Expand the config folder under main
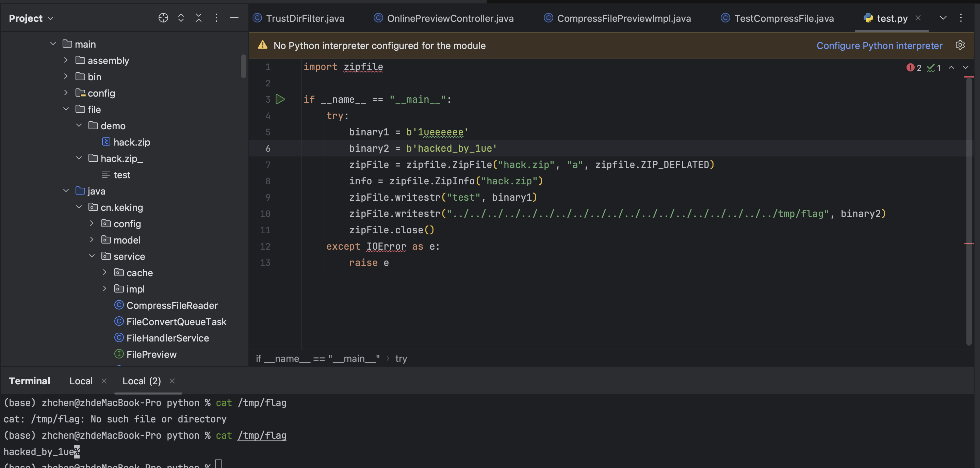The height and width of the screenshot is (468, 980). click(x=66, y=93)
